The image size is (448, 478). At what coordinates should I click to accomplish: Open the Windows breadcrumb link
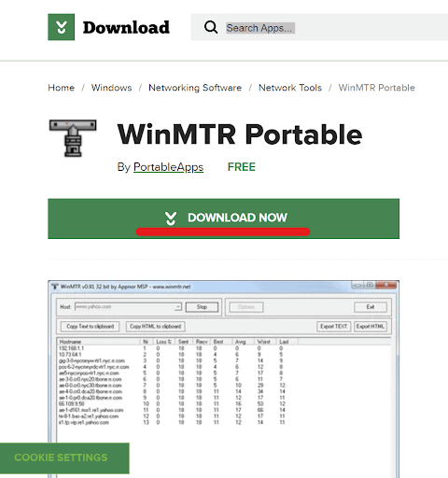[111, 88]
